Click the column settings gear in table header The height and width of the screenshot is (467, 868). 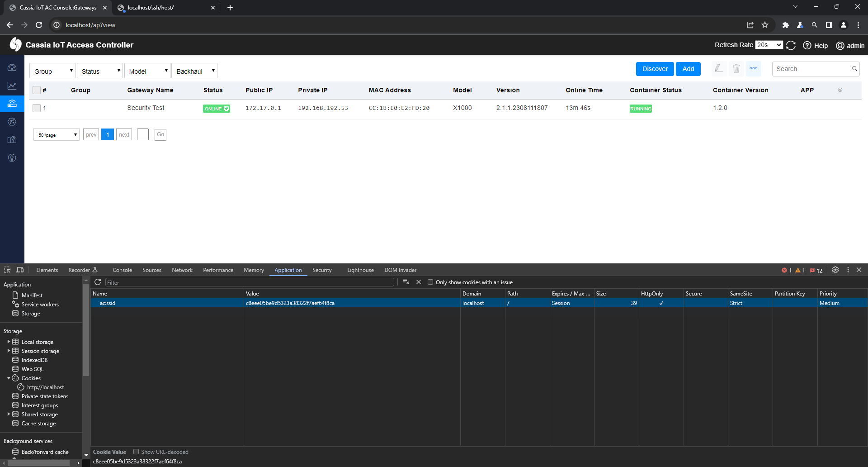point(840,90)
